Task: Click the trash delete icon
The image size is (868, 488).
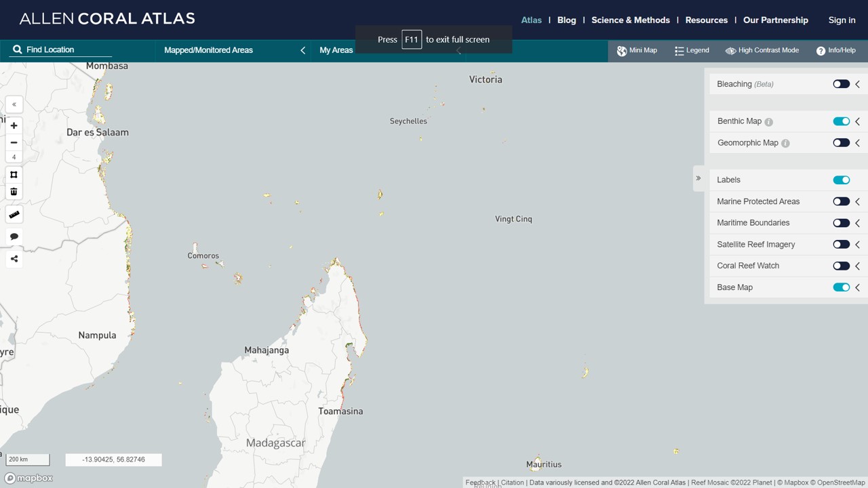Action: pos(14,192)
